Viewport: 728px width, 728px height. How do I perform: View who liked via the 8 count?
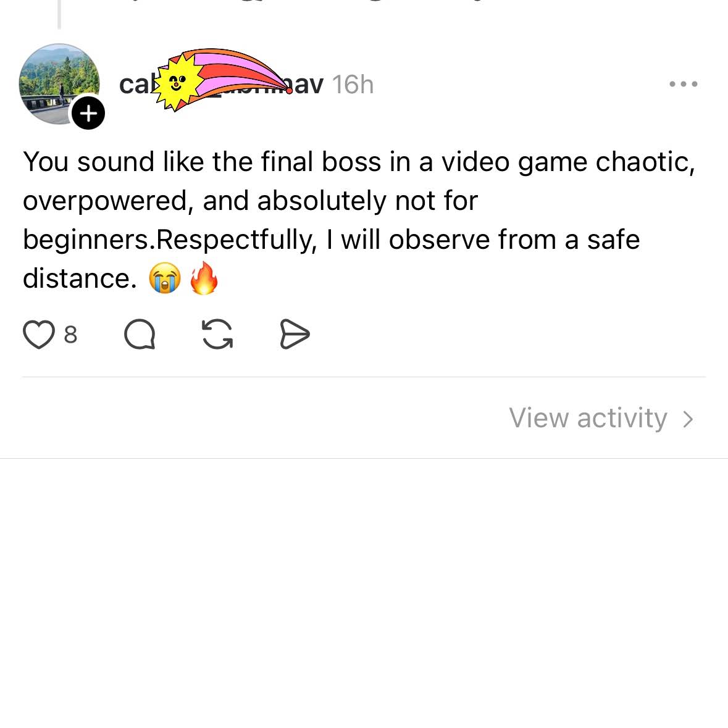(70, 334)
